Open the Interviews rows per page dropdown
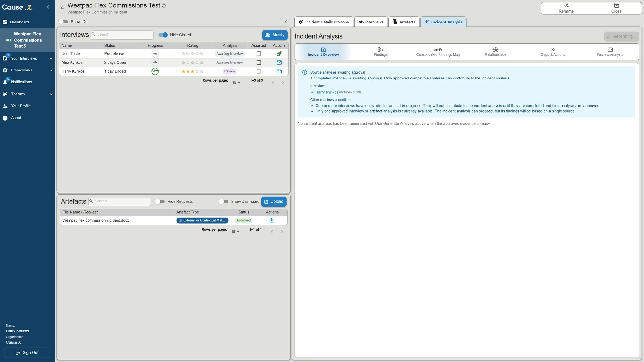 [236, 83]
